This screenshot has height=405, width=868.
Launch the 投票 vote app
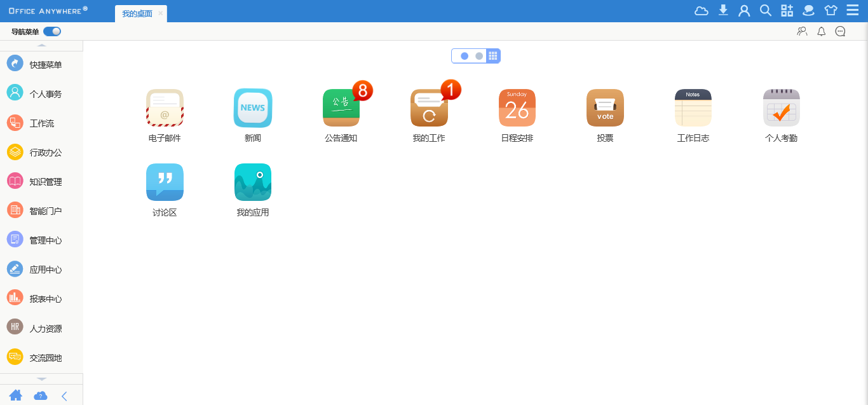pos(605,108)
